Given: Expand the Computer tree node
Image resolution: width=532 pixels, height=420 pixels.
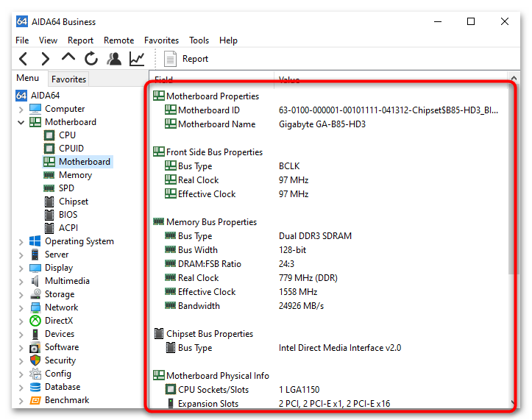Looking at the screenshot, I should coord(21,110).
